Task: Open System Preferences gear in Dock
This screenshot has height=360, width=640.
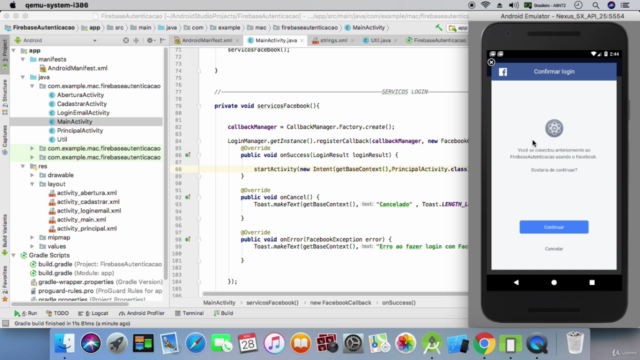Action: click(x=353, y=343)
